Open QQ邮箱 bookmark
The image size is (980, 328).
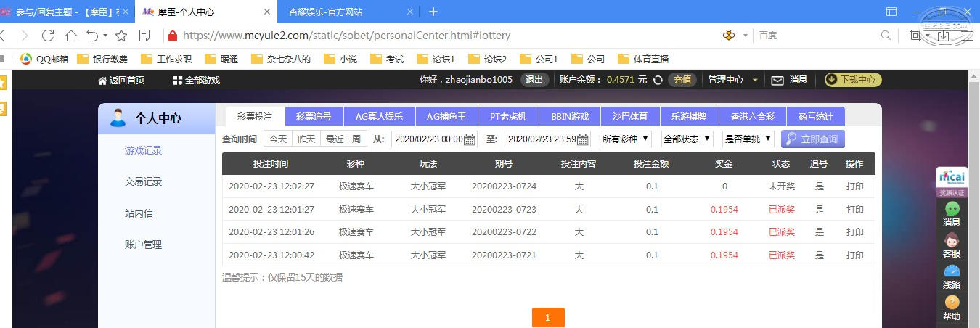coord(44,59)
